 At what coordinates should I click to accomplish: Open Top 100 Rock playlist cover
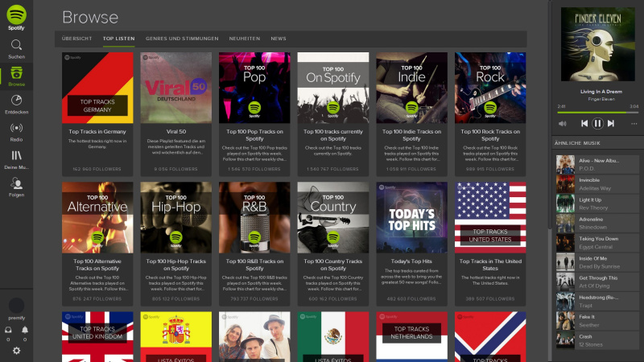(490, 88)
